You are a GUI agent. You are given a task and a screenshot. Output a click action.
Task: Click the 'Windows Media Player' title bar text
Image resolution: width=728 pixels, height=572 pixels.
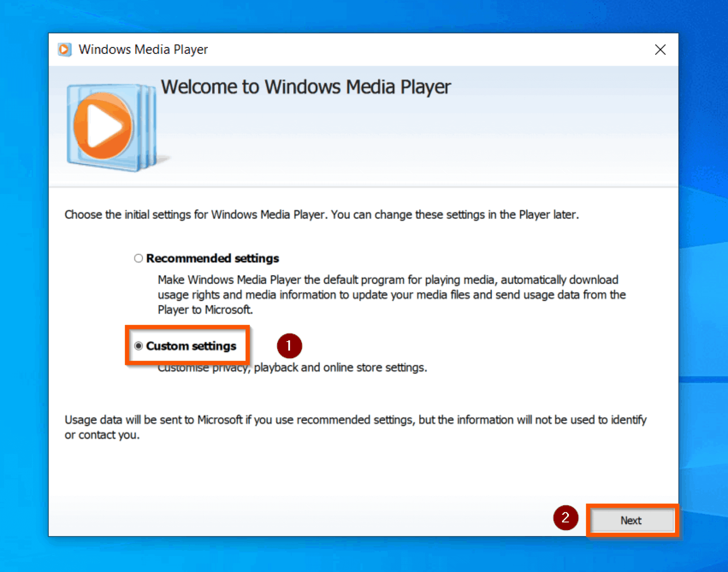point(143,50)
